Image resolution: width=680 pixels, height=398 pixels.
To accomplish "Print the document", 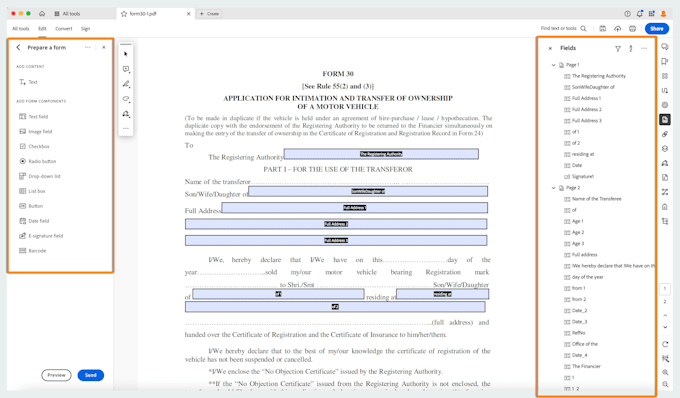I will tap(632, 29).
